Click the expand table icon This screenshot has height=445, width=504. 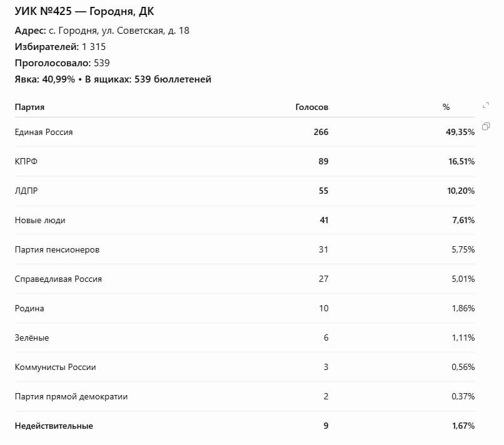pyautogui.click(x=486, y=106)
